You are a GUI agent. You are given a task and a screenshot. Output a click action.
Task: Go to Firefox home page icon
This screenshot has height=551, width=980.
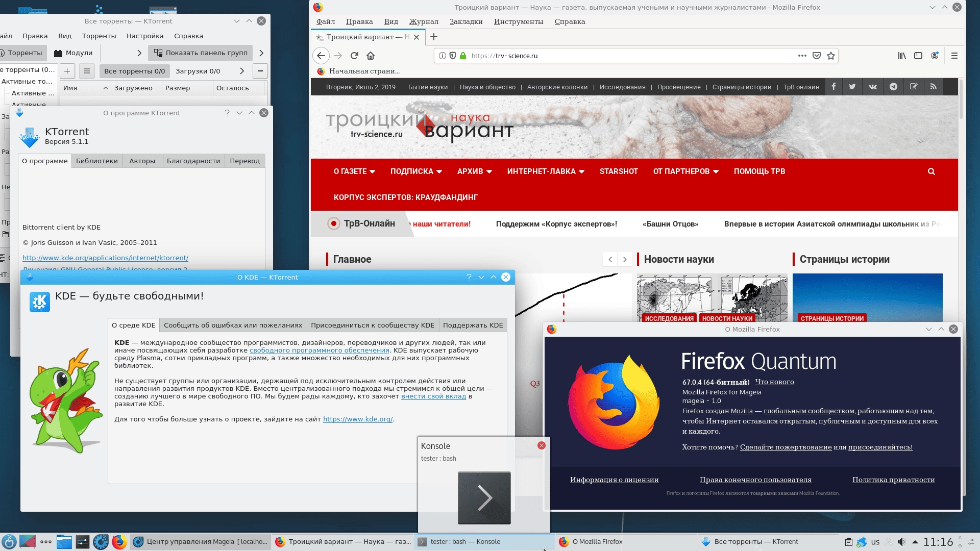click(x=371, y=56)
